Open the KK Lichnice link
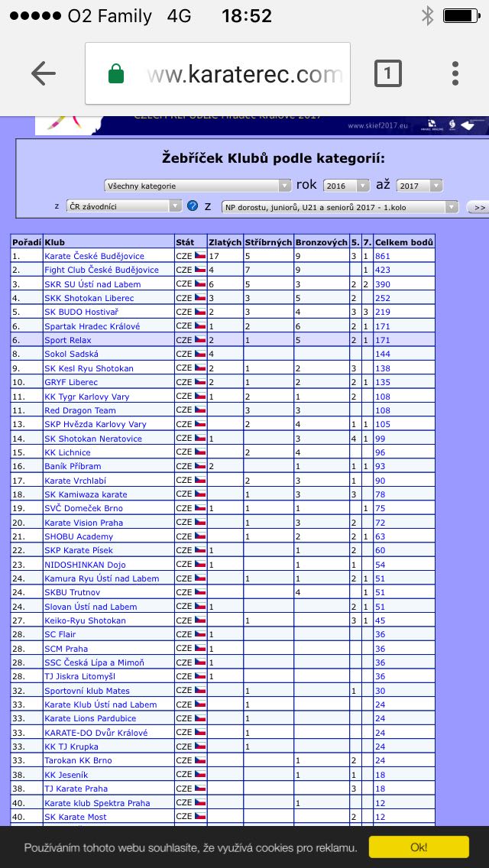The height and width of the screenshot is (868, 489). point(67,452)
